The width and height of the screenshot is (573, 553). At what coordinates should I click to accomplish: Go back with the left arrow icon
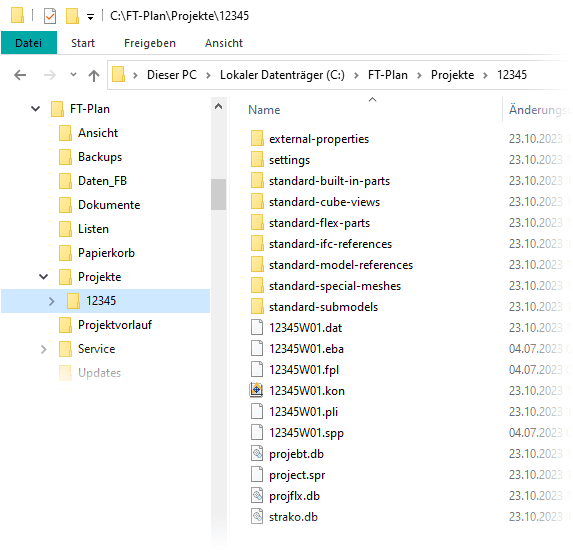[x=20, y=75]
